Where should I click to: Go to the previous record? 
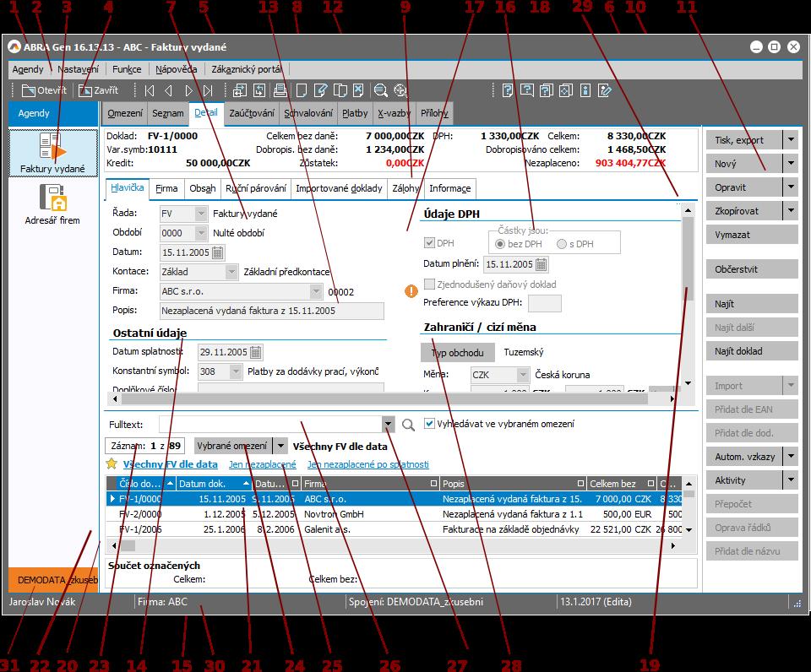169,91
